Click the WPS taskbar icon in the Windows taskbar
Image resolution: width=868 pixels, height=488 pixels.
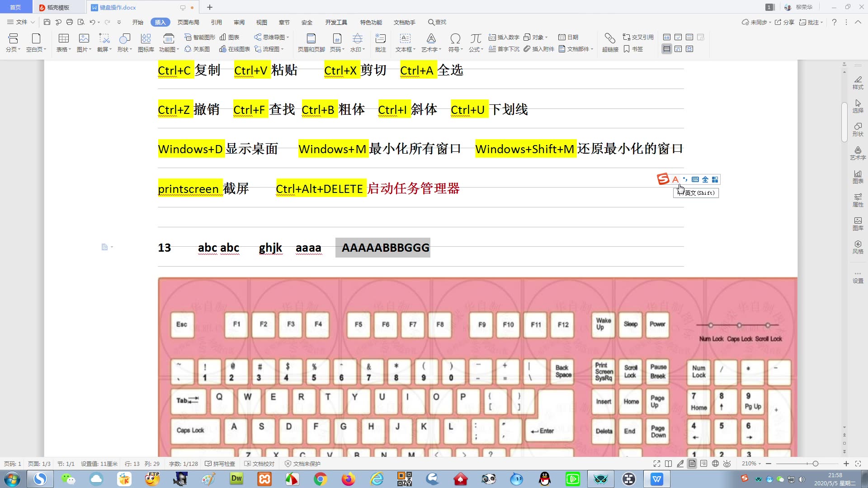click(656, 479)
